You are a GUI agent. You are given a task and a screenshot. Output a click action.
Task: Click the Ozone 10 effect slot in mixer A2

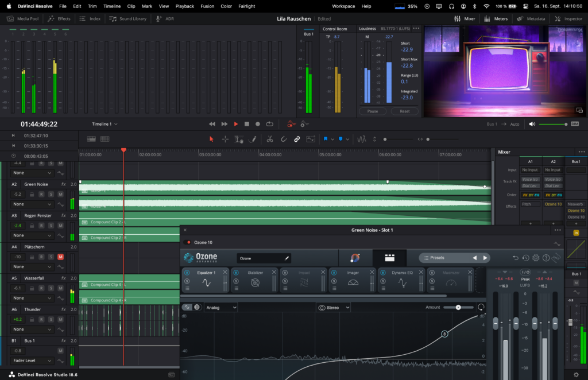tap(553, 204)
